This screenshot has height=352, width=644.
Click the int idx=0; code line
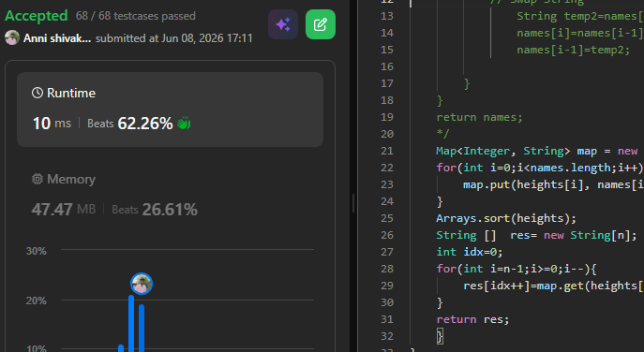[x=469, y=252]
